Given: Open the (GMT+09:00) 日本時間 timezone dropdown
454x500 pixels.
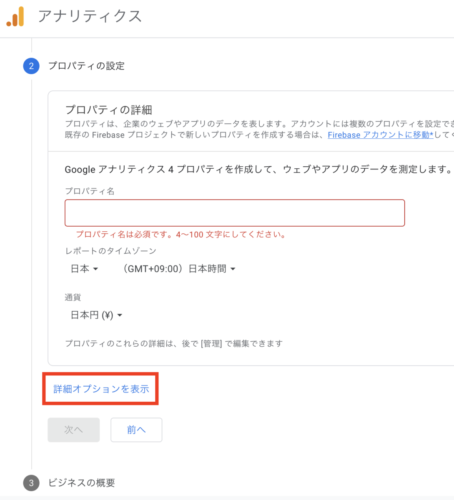Looking at the screenshot, I should [179, 269].
